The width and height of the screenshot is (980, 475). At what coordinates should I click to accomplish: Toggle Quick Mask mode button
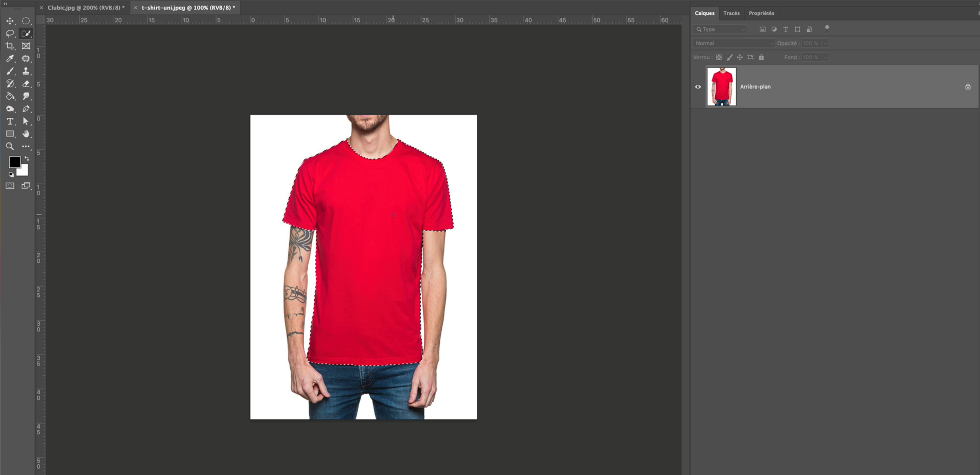point(10,186)
